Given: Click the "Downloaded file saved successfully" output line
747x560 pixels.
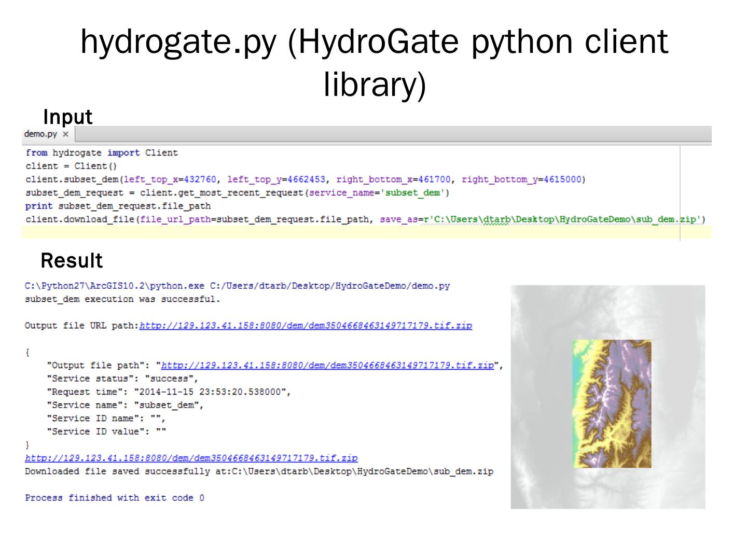Looking at the screenshot, I should (259, 471).
